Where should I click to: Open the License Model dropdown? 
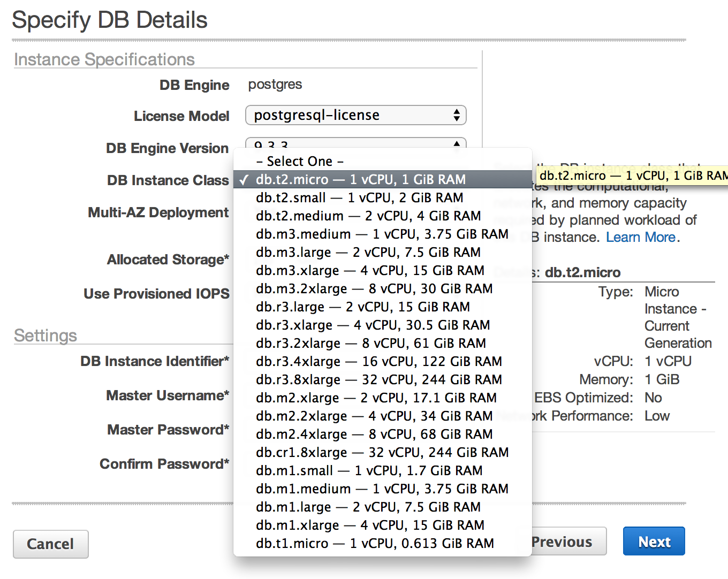[355, 115]
